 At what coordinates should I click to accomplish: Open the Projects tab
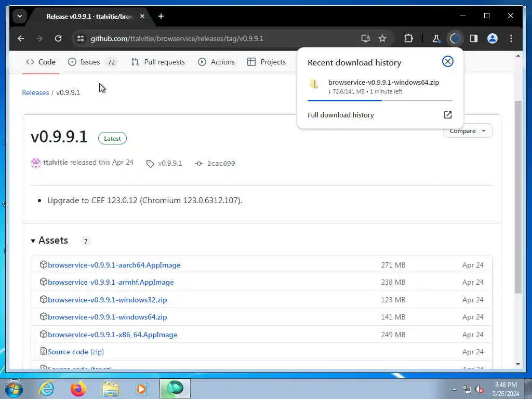267,62
